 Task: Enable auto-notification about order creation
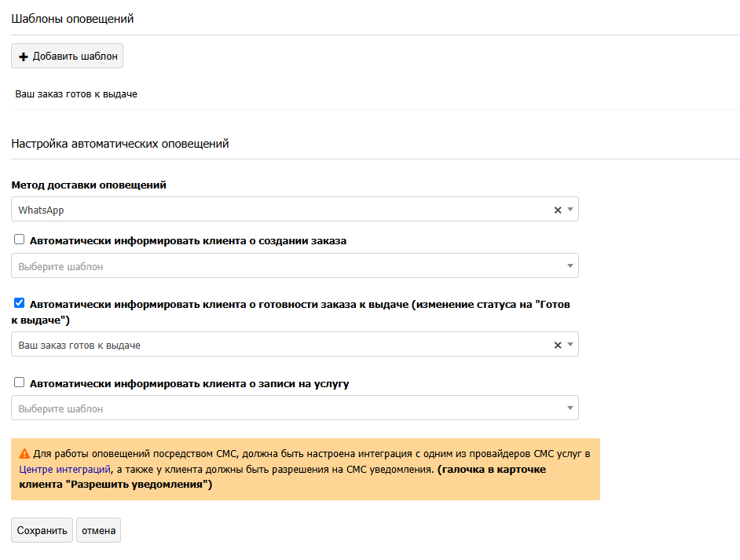(x=20, y=240)
